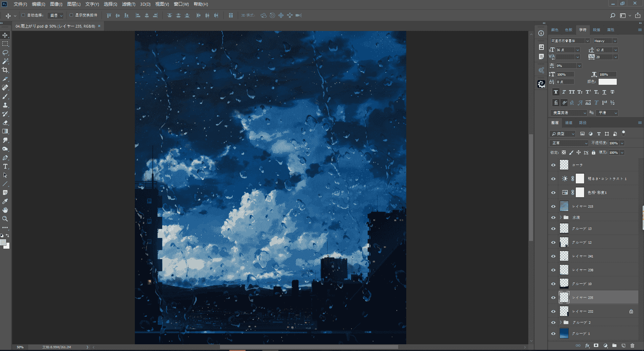Screen dimensions: 644x351
Task: Switch to the 通道 tab
Action: pyautogui.click(x=569, y=122)
